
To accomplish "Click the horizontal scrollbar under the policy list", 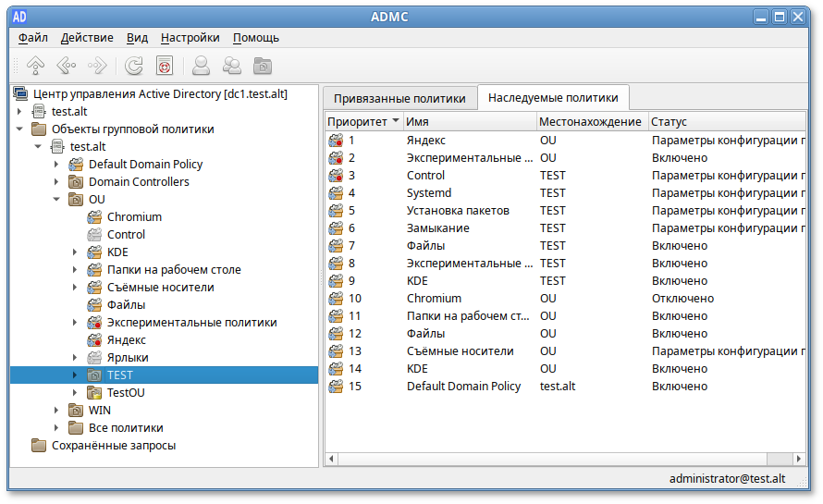I will (x=555, y=459).
